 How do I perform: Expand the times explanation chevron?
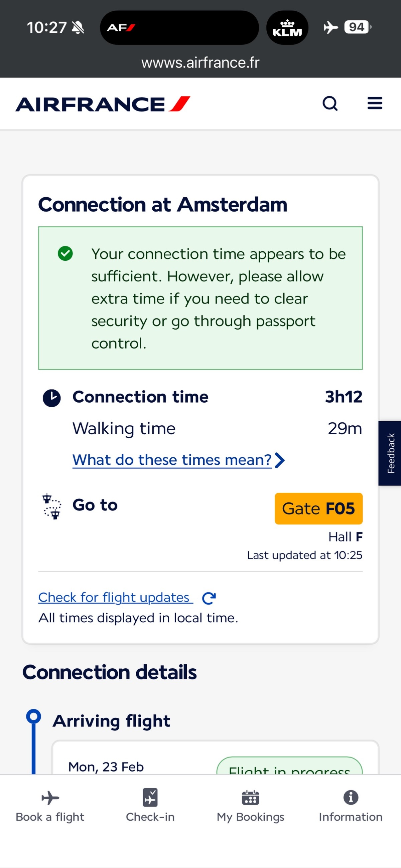(x=280, y=460)
